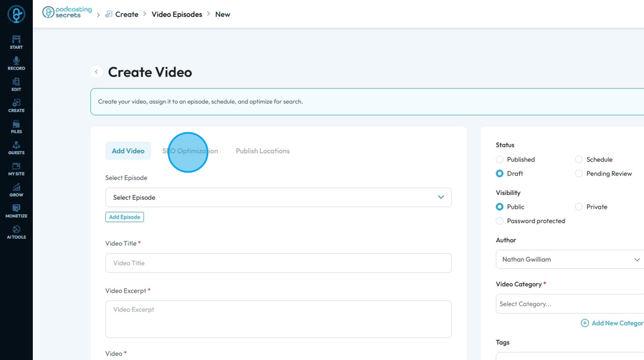This screenshot has height=360, width=644.
Task: Click the Select Episode field label
Action: tap(126, 178)
